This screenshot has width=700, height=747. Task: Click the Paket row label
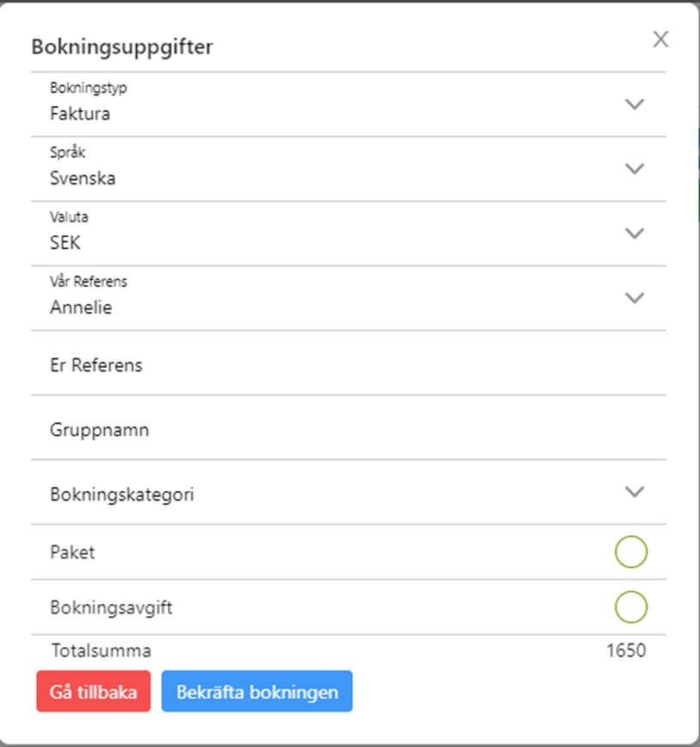click(72, 552)
